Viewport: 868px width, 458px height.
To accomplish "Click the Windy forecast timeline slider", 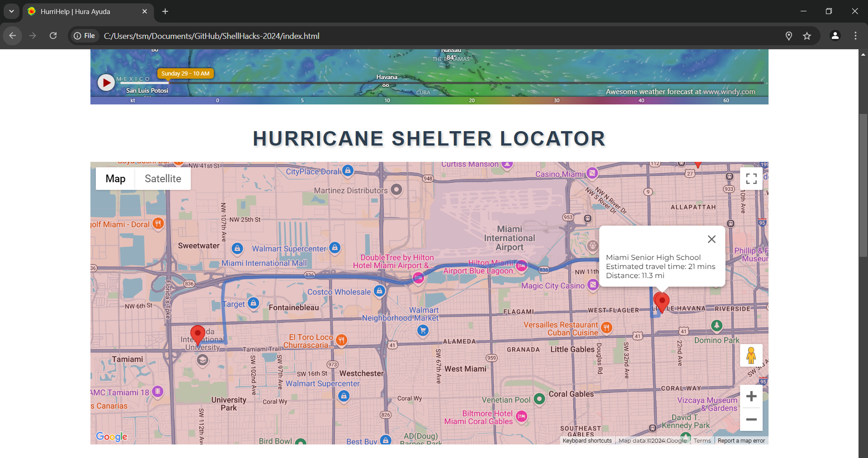I will tap(442, 83).
